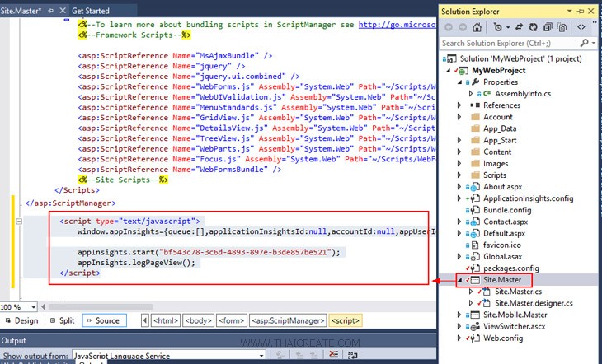Image resolution: width=602 pixels, height=364 pixels.
Task: Select ApplicationInsights.config file
Action: (529, 198)
